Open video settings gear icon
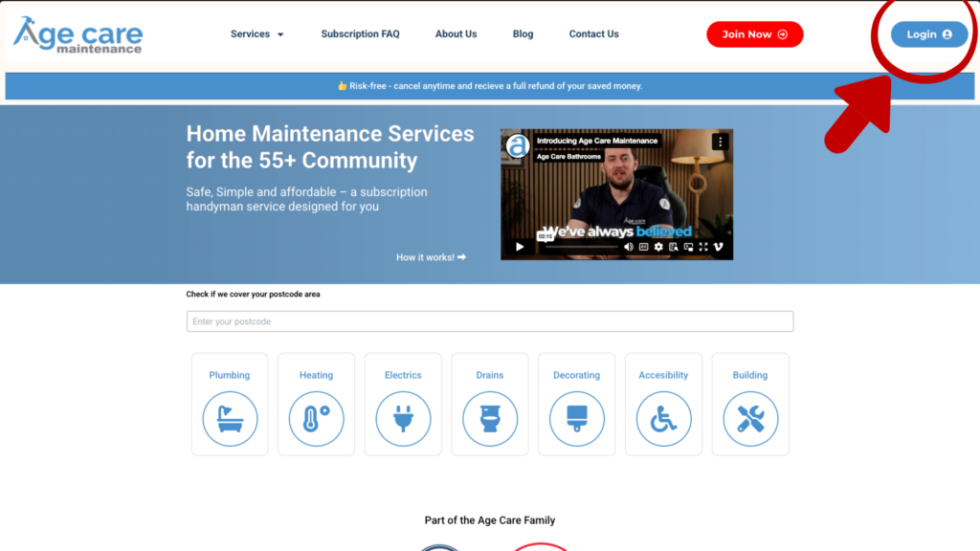 coord(658,247)
